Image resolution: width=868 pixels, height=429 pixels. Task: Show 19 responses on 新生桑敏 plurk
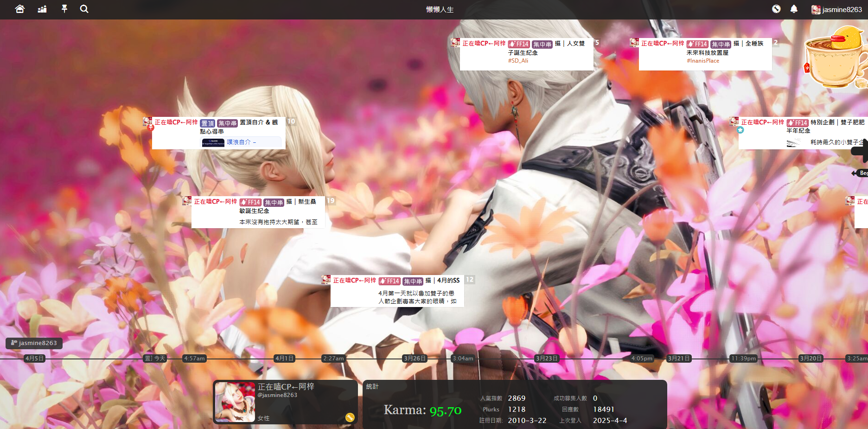331,201
